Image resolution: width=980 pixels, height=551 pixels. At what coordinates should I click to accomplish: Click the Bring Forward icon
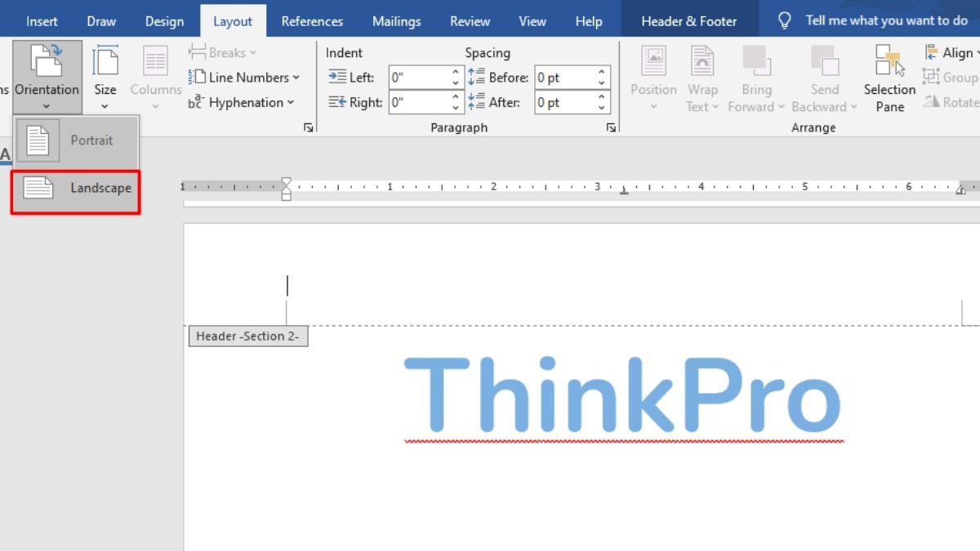[x=756, y=61]
